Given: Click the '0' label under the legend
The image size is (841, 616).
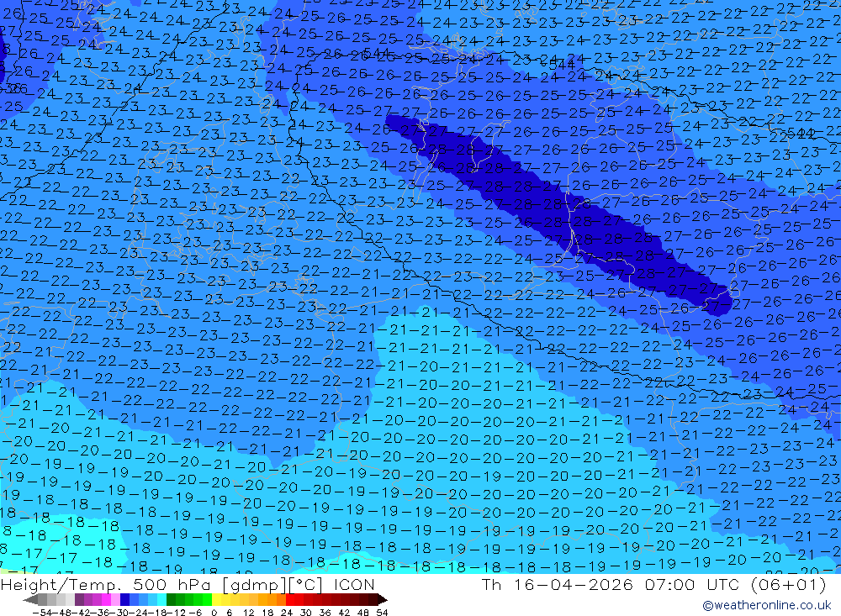Looking at the screenshot, I should click(x=214, y=613).
